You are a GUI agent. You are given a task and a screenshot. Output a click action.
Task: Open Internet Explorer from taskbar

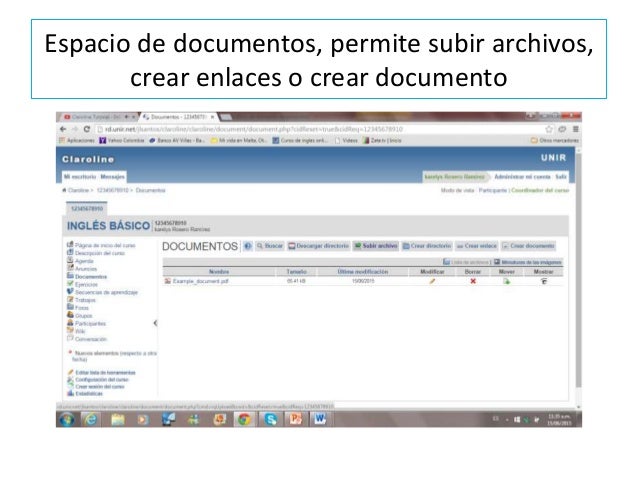(x=90, y=419)
